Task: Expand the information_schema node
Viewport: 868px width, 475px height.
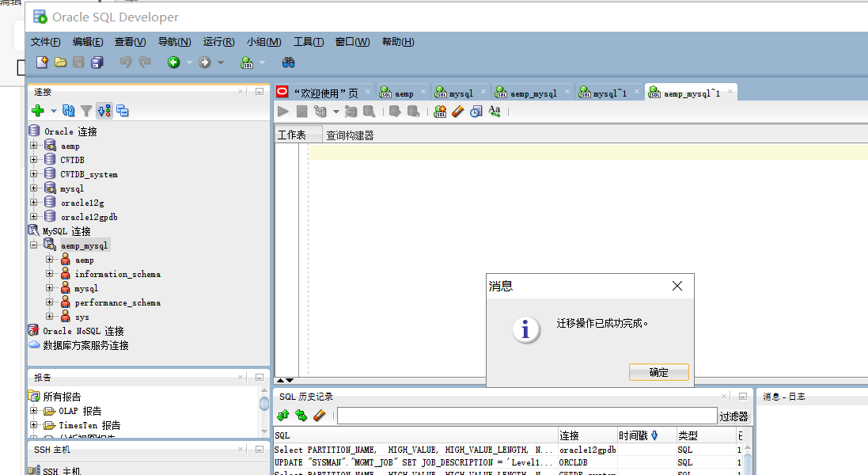Action: click(49, 273)
